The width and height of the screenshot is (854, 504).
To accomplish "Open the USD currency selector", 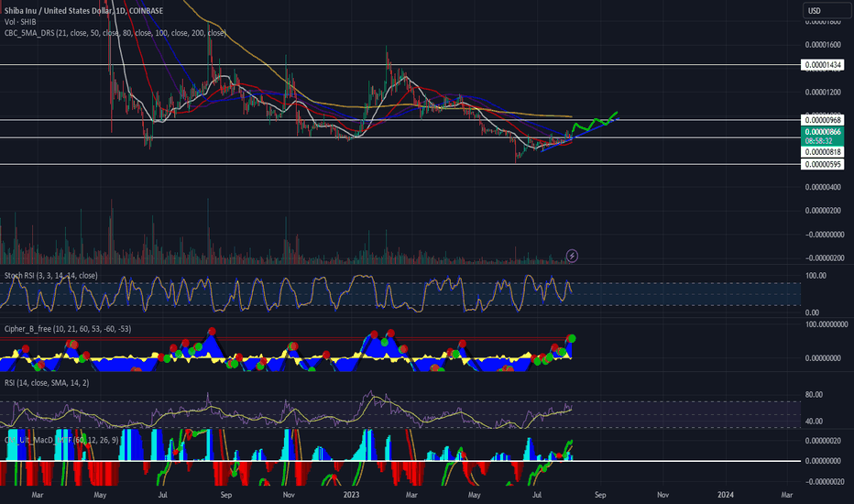I will (825, 10).
